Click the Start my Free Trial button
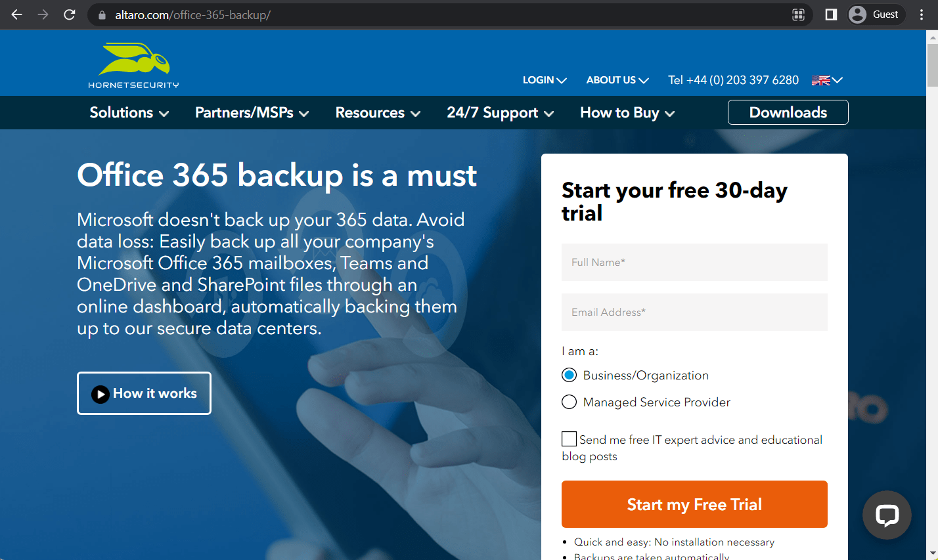Image resolution: width=938 pixels, height=560 pixels. (x=694, y=504)
